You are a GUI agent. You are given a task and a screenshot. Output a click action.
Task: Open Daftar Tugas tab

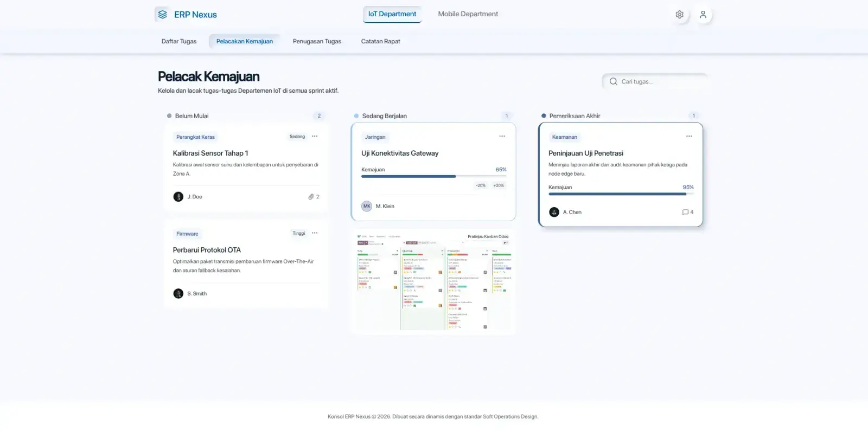(179, 41)
